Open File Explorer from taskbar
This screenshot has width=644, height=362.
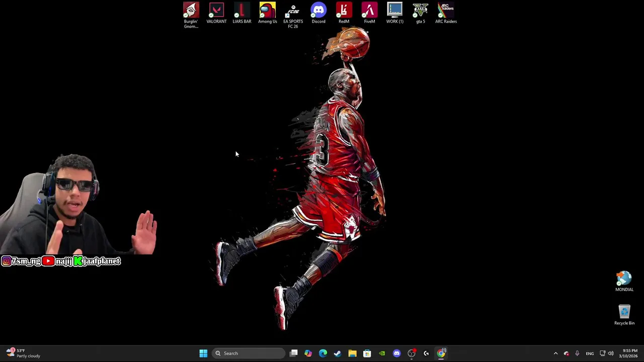pyautogui.click(x=352, y=353)
